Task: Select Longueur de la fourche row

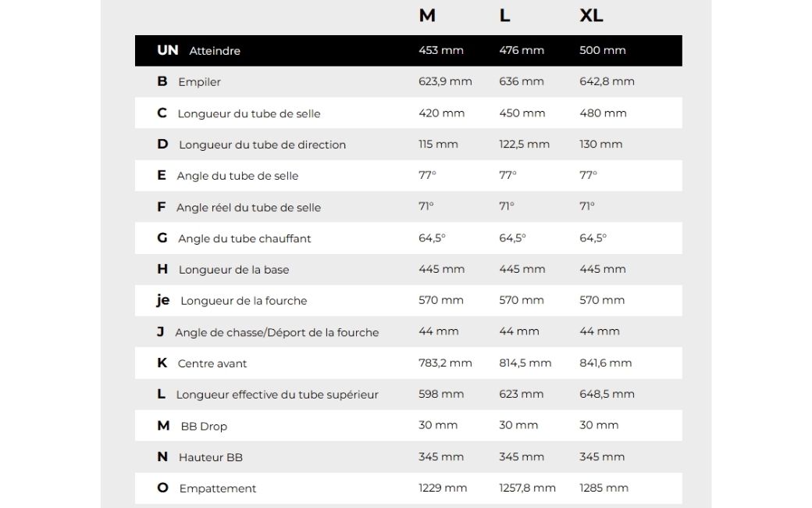Action: (408, 301)
